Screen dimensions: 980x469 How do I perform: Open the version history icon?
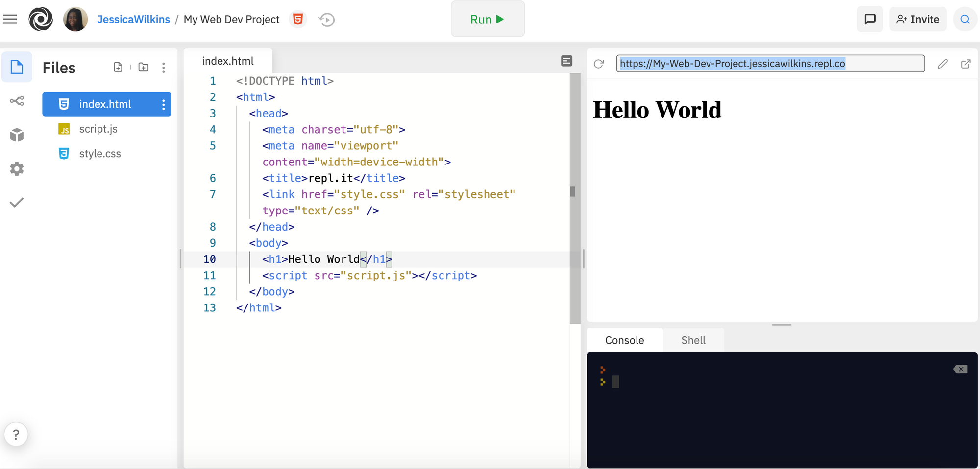coord(326,20)
